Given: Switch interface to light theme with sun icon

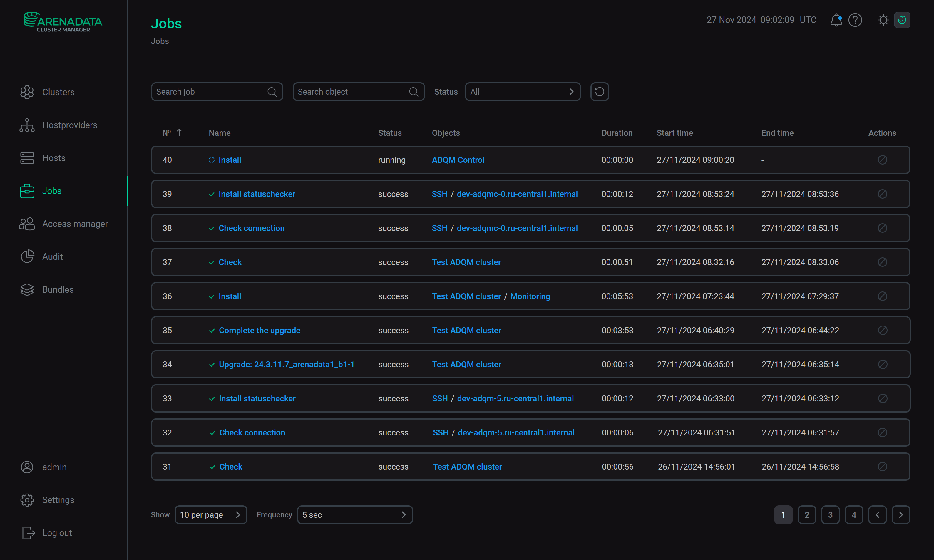Looking at the screenshot, I should [x=883, y=20].
